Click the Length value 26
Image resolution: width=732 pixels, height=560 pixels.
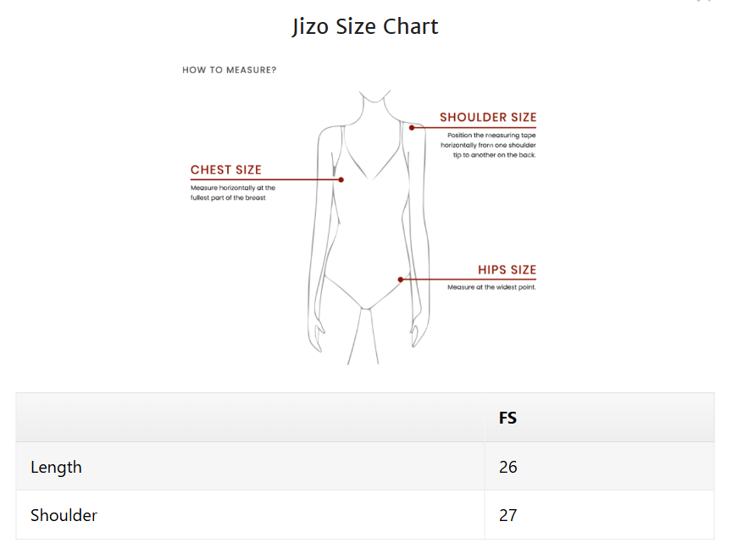pos(508,467)
